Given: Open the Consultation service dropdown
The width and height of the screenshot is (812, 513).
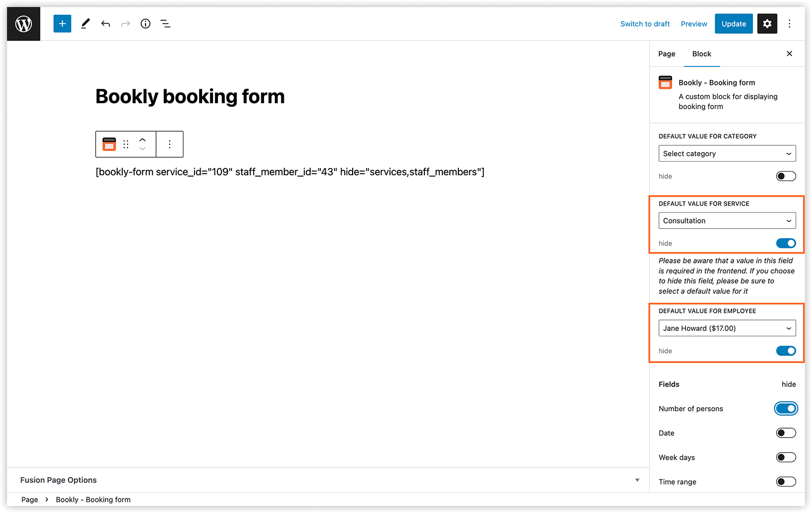Looking at the screenshot, I should coord(727,221).
